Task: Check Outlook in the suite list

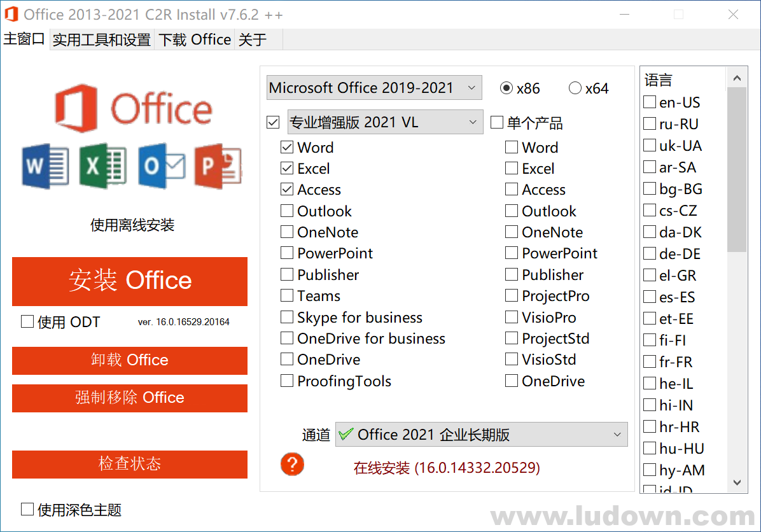Action: pos(287,210)
